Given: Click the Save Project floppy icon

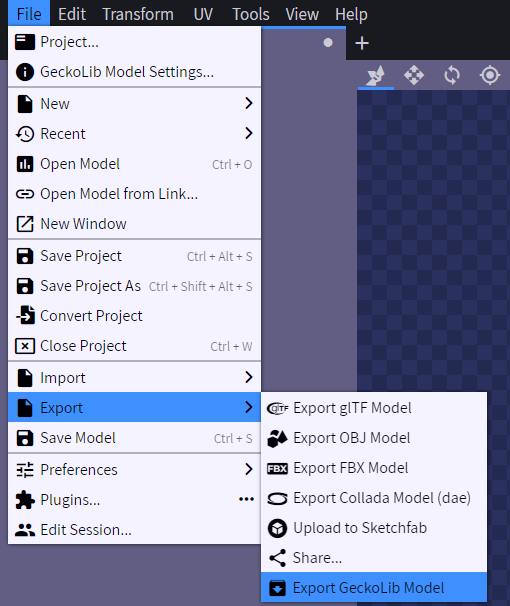Looking at the screenshot, I should 25,256.
